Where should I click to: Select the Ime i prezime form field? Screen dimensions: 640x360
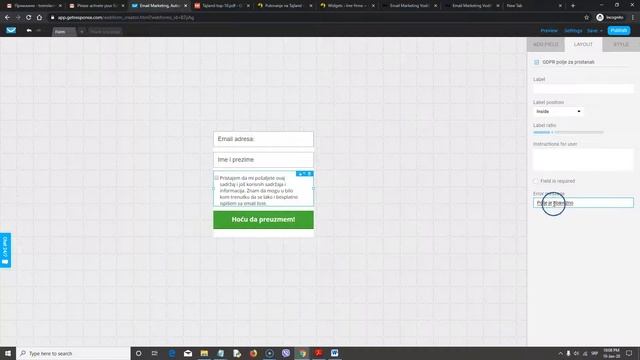click(x=263, y=160)
